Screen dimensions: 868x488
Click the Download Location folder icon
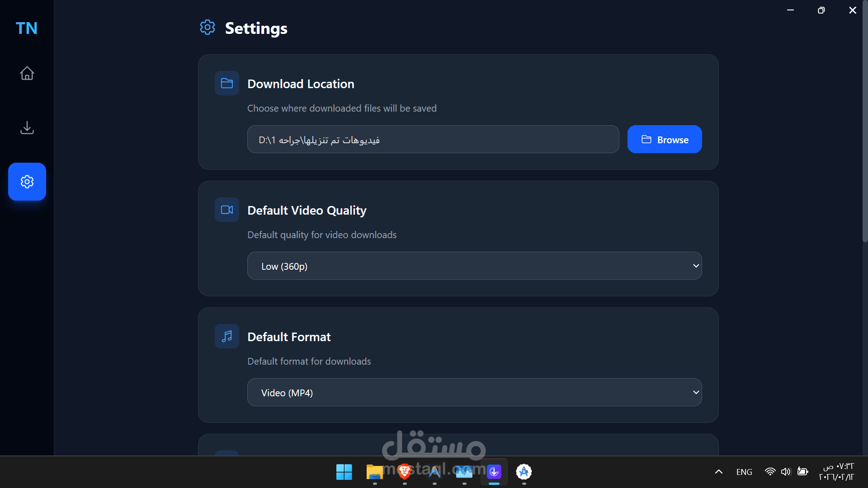[227, 84]
